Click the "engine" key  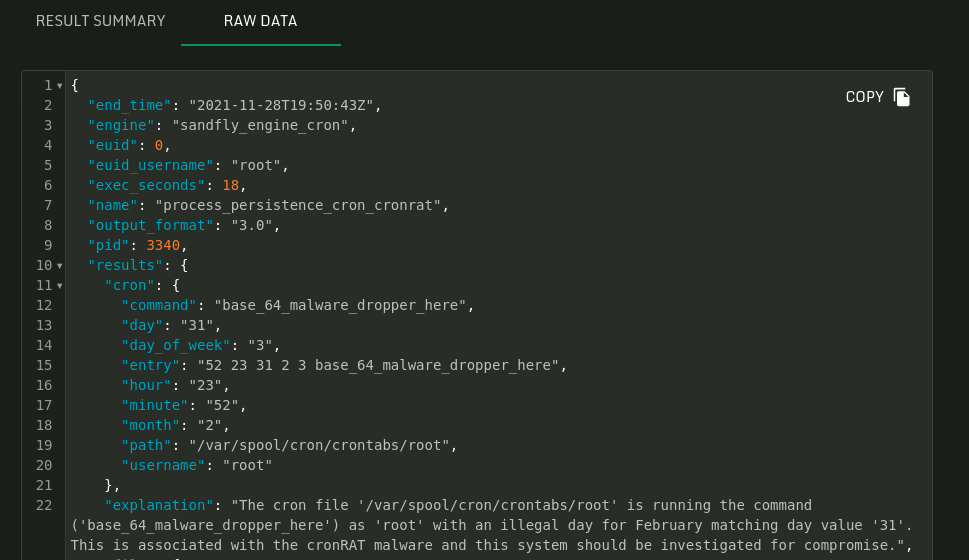click(x=121, y=125)
